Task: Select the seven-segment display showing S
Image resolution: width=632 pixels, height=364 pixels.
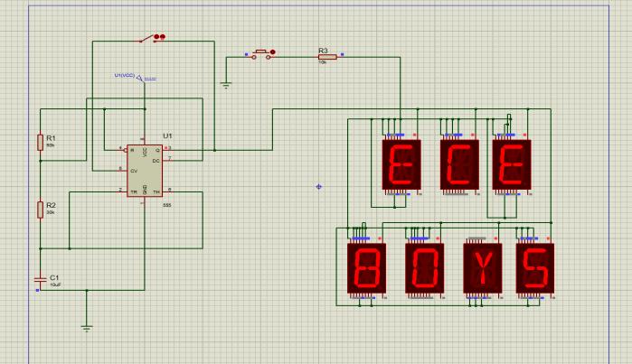Action: 535,268
